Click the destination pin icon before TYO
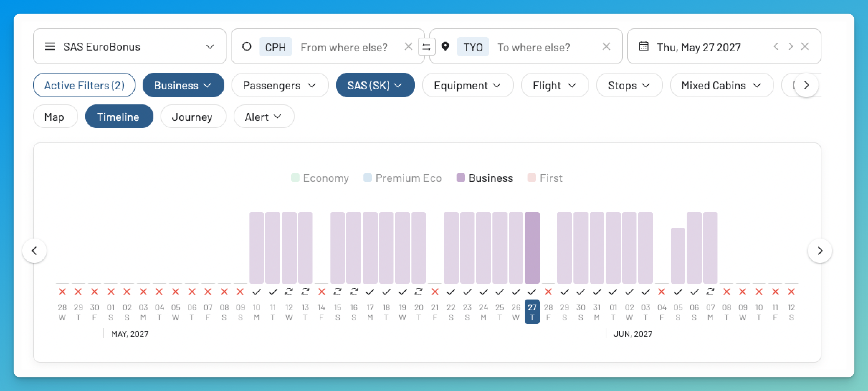This screenshot has height=391, width=868. click(x=445, y=47)
